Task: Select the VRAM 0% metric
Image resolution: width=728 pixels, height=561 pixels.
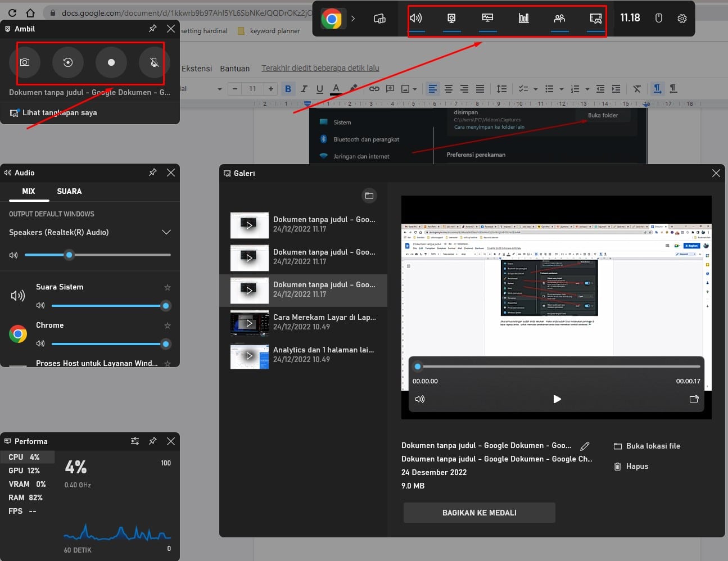Action: [x=28, y=484]
